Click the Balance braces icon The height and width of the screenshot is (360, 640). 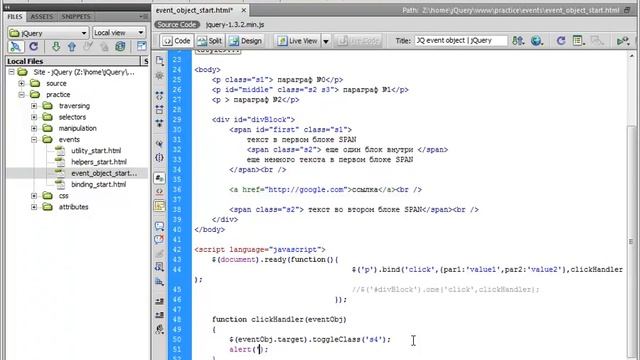[x=160, y=158]
